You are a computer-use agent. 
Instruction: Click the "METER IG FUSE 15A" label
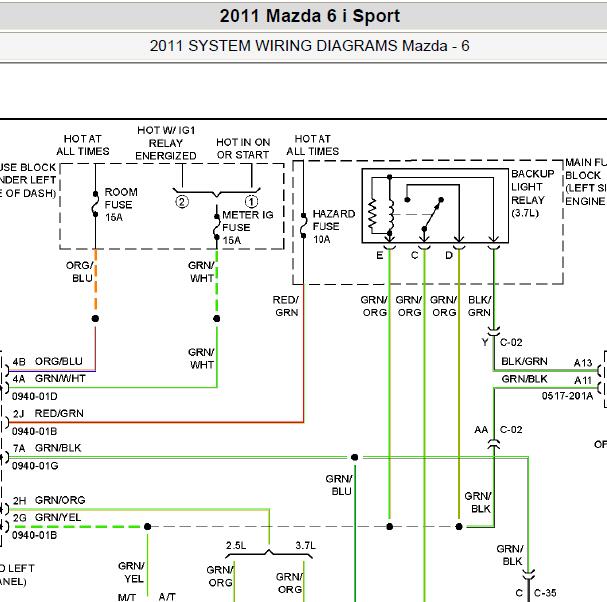(248, 228)
